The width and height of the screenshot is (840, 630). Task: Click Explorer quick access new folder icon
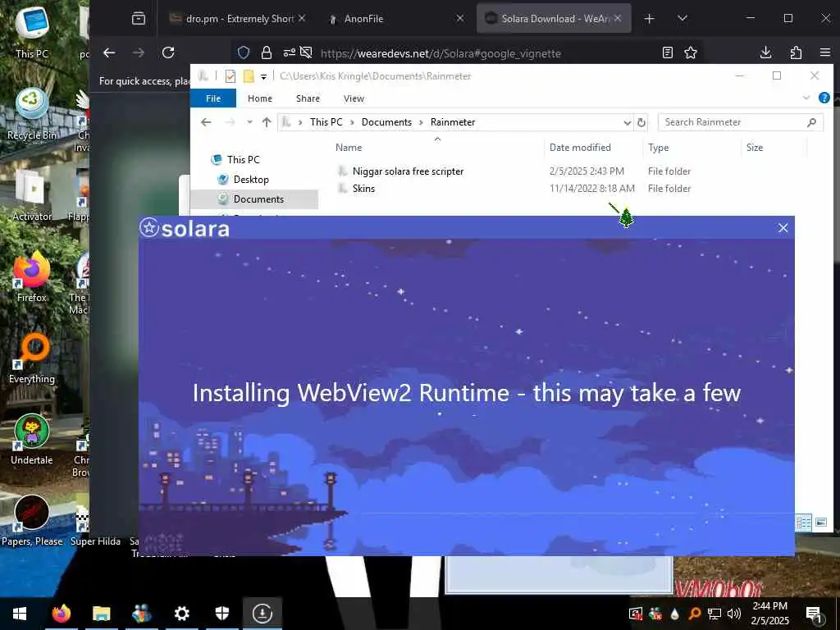click(x=249, y=76)
